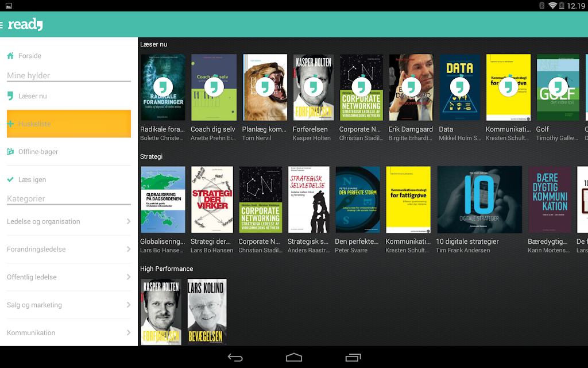
Task: Tap title text Erik Damgaard
Action: point(411,129)
